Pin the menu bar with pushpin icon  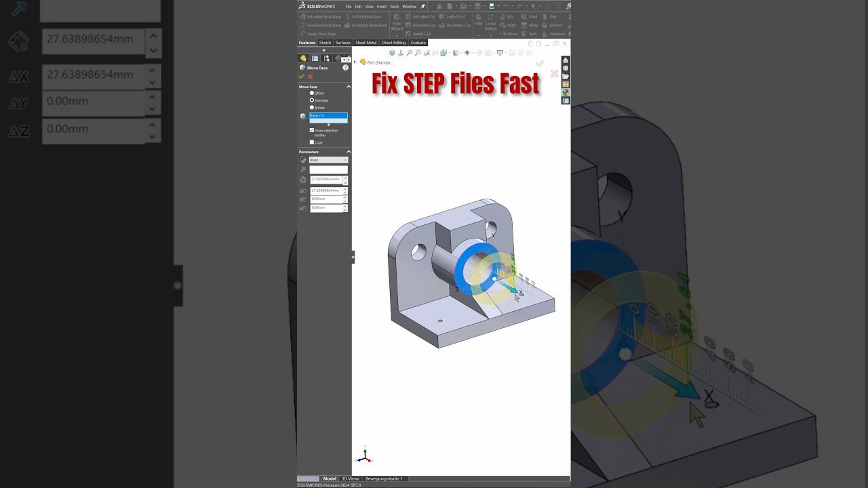click(x=423, y=6)
